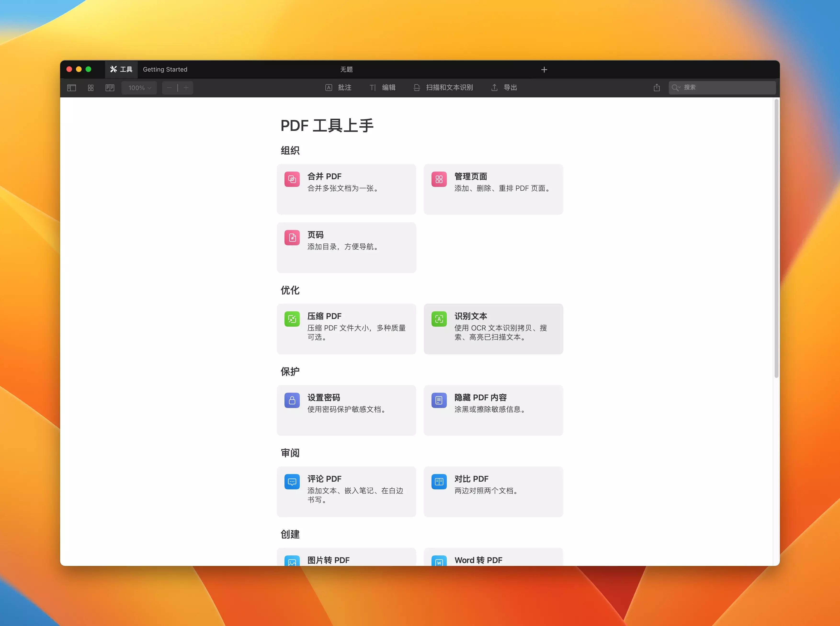Switch to thumbnail grid view
This screenshot has width=840, height=626.
[91, 88]
